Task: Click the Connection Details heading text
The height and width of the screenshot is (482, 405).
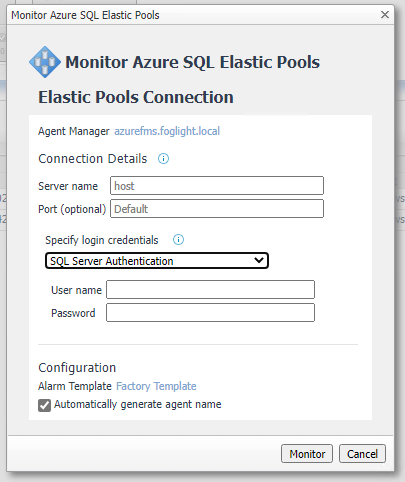Action: [93, 159]
